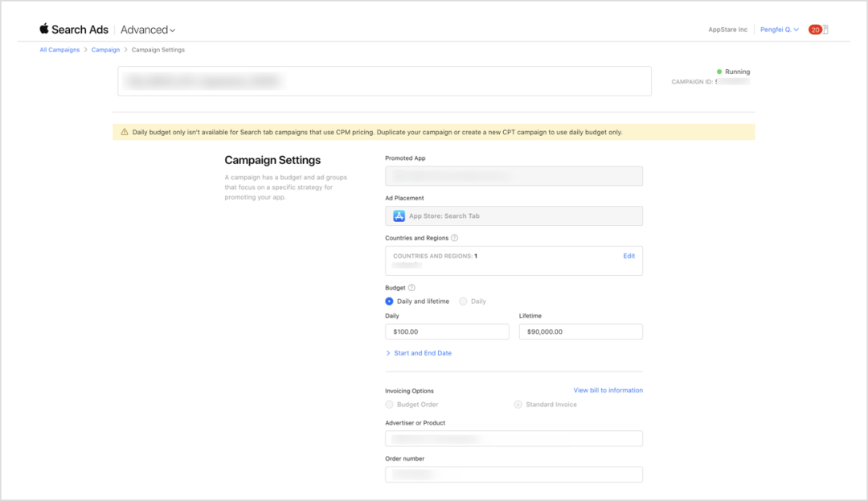Open the Pengfei Q. account menu
The image size is (868, 501).
[x=780, y=30]
